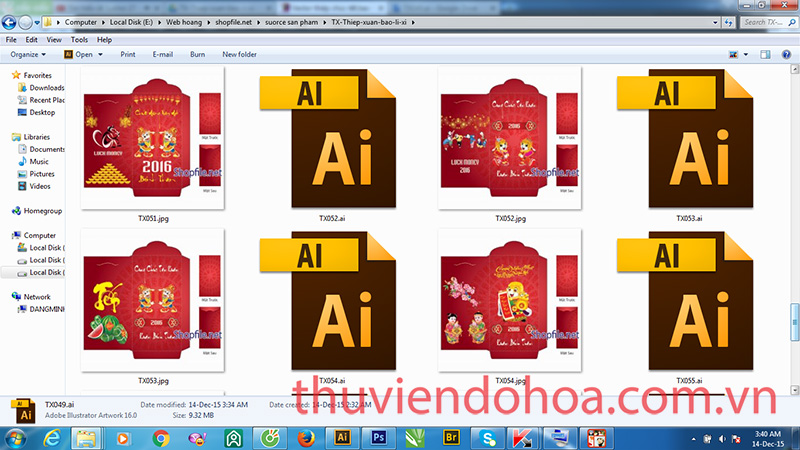Open the view options dropdown arrow
800x450 pixels.
(x=745, y=55)
